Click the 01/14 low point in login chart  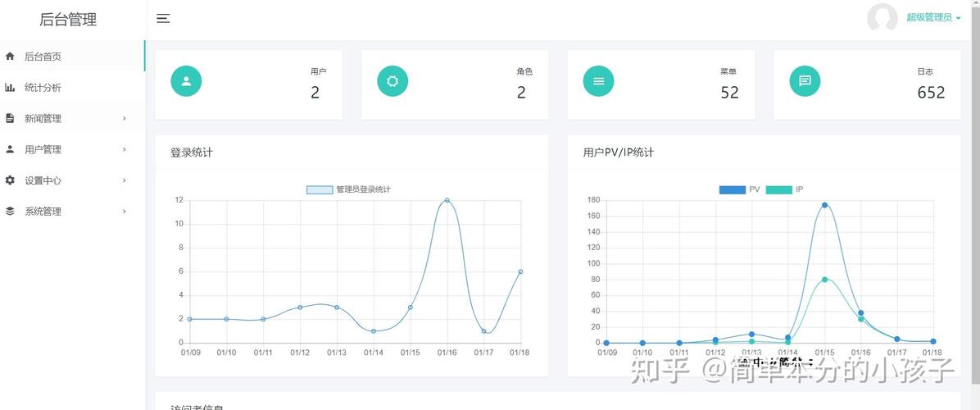(373, 330)
